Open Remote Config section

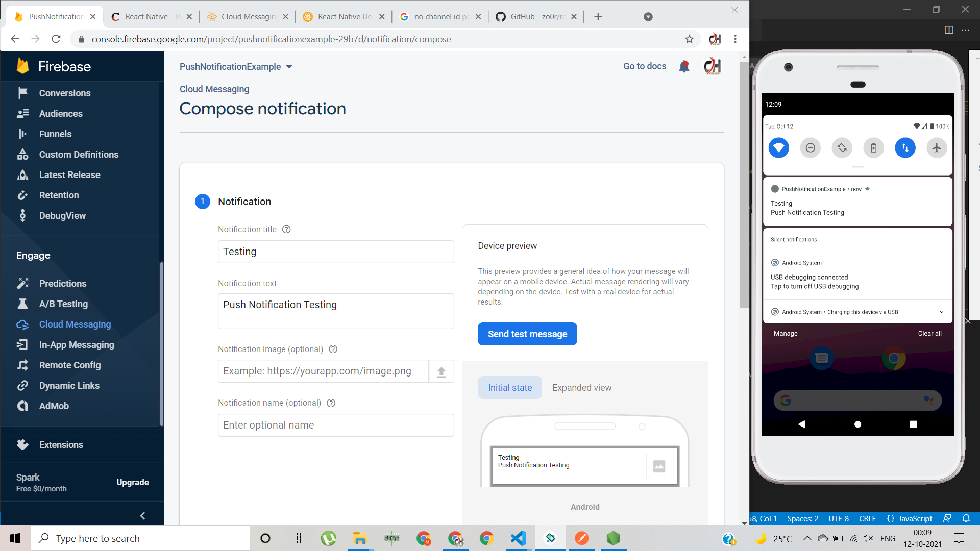point(70,365)
